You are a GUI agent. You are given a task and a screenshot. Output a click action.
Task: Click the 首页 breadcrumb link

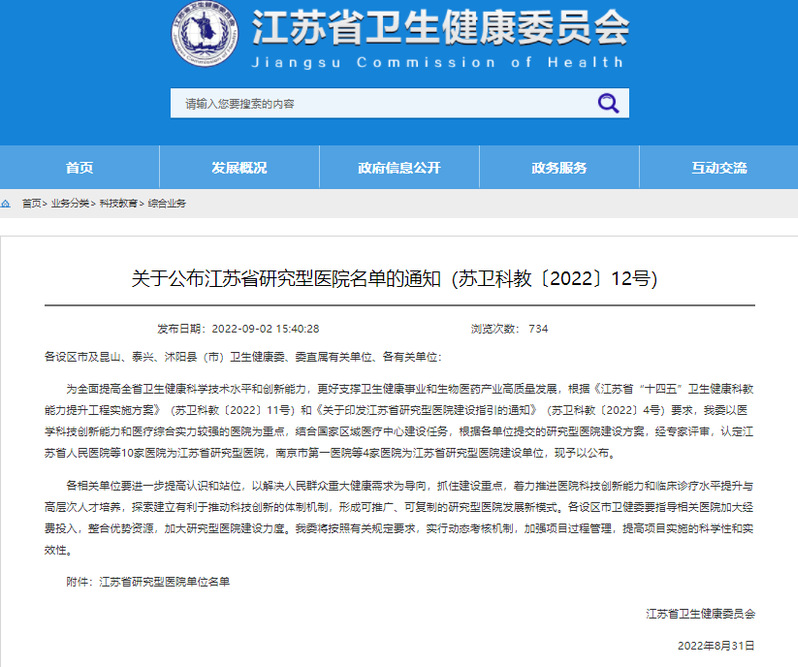click(x=32, y=203)
